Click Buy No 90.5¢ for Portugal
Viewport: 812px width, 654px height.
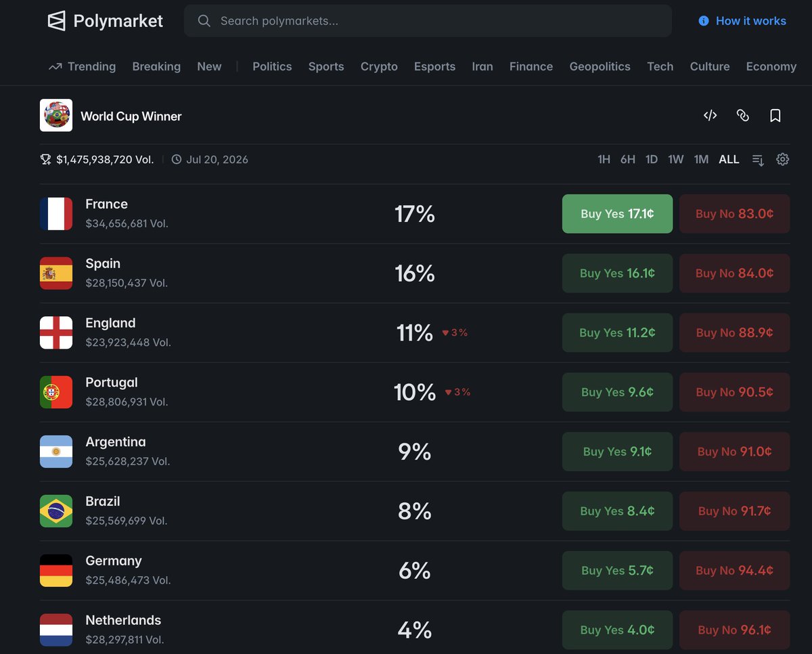pos(734,392)
